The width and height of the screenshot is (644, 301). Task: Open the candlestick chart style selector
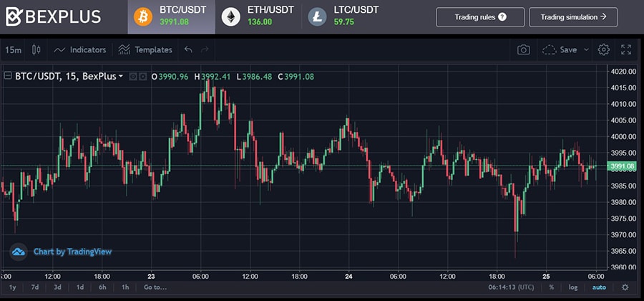[36, 50]
